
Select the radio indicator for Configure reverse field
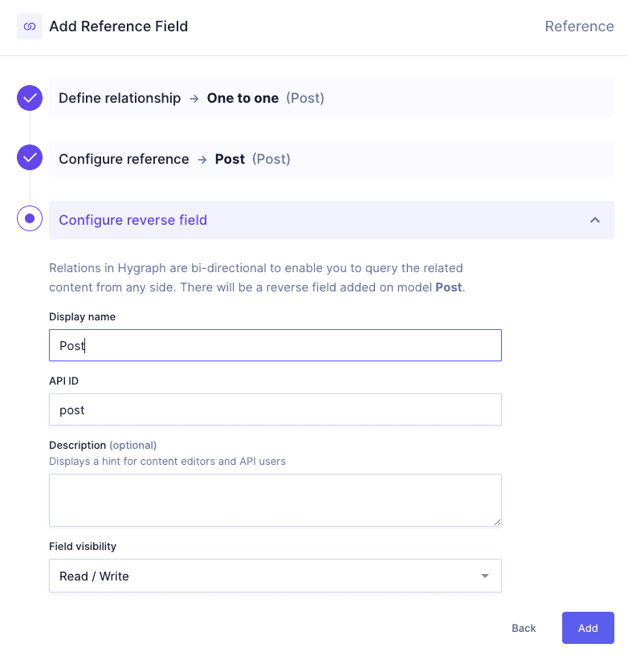tap(29, 218)
